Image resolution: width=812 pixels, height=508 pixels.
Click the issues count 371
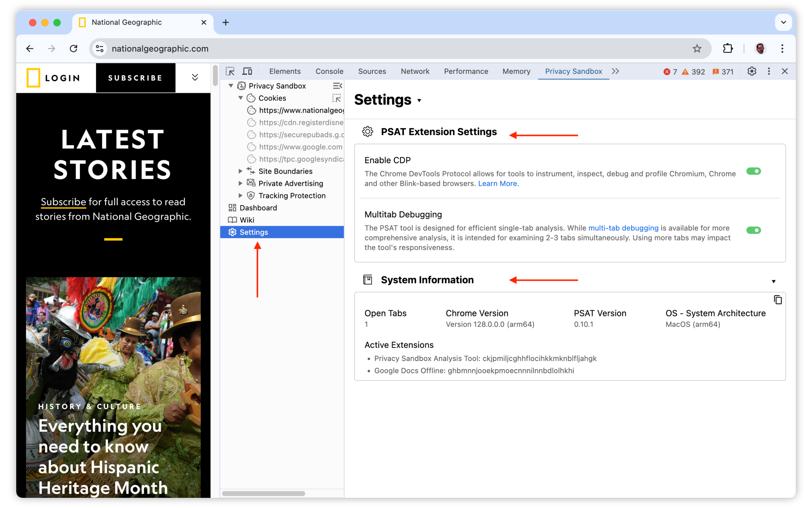[723, 71]
